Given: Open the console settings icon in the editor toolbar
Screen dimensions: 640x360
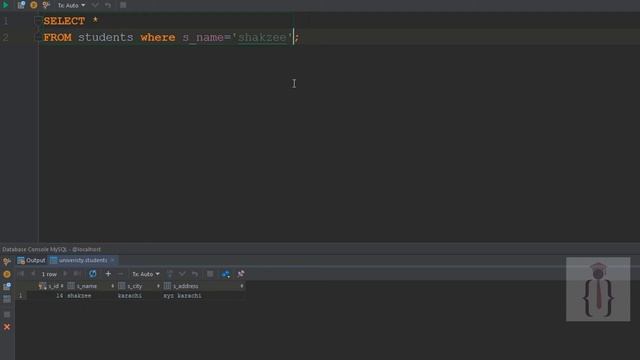Looking at the screenshot, I should click(x=46, y=5).
